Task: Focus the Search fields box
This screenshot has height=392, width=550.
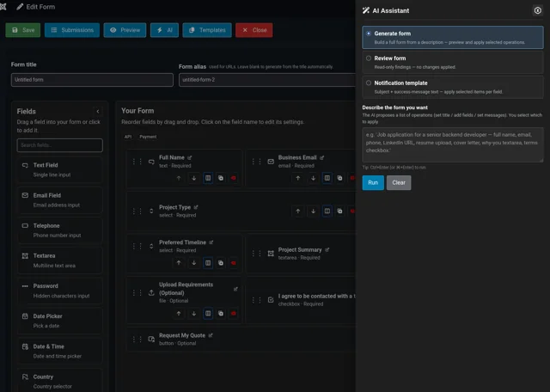Action: click(x=59, y=145)
